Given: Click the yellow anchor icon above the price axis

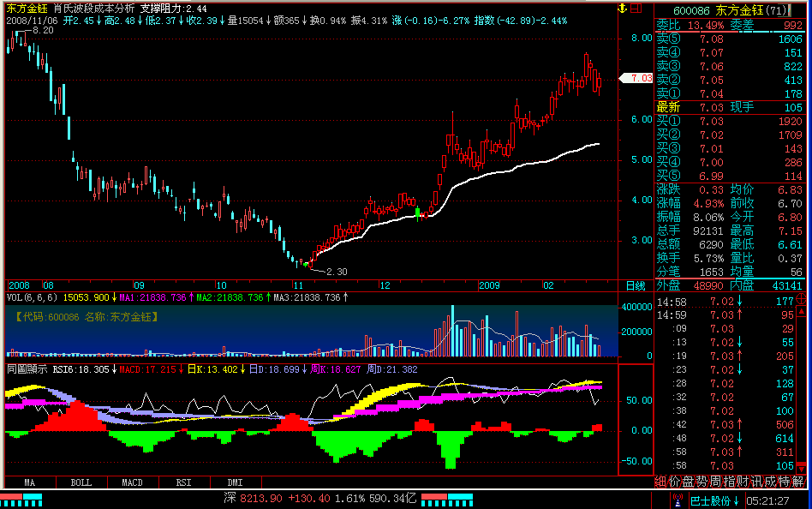Looking at the screenshot, I should (623, 9).
